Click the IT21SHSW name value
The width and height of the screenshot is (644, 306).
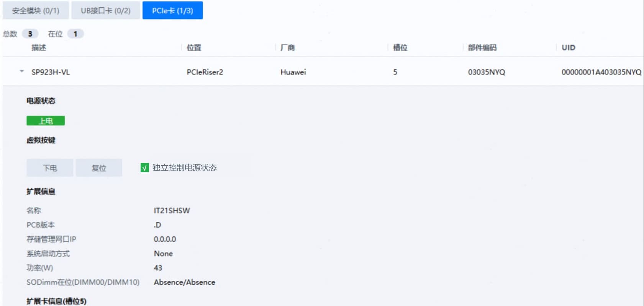[172, 211]
